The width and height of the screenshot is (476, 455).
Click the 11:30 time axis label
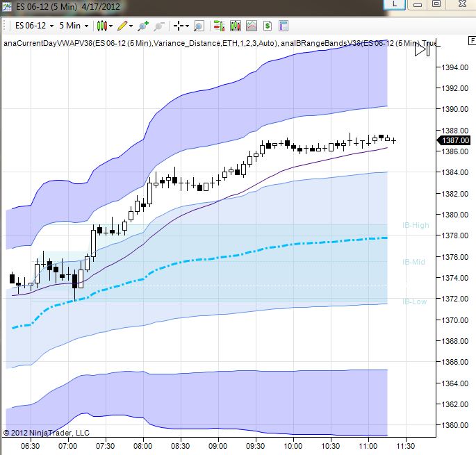point(406,446)
